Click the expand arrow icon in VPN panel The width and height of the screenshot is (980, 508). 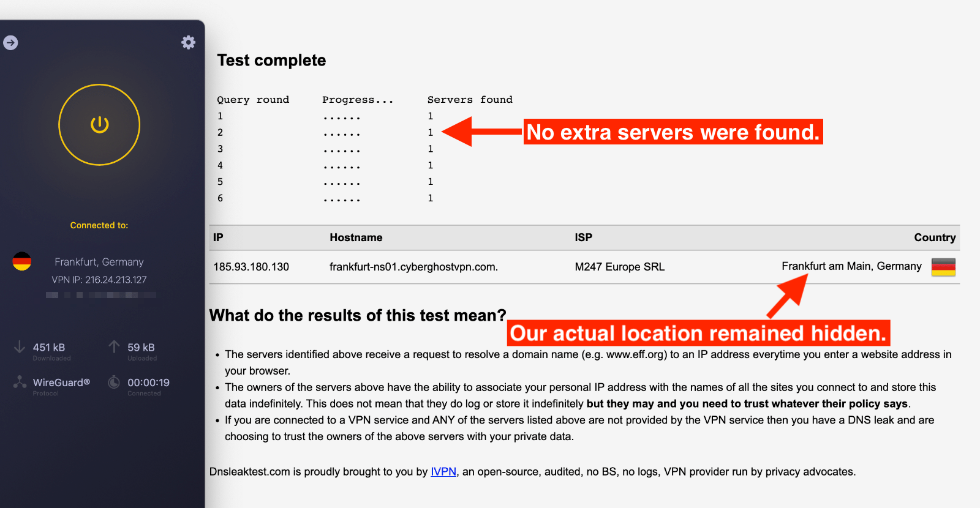tap(10, 42)
